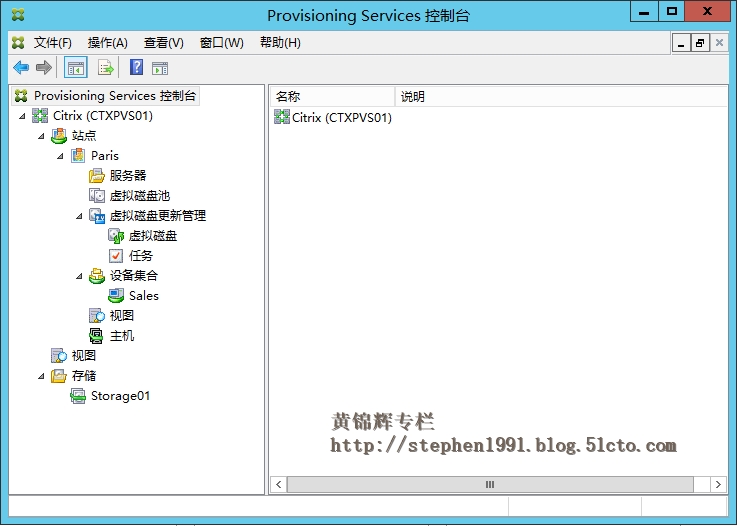Click the Export List toolbar icon
Screen dimensions: 737x526
pyautogui.click(x=106, y=68)
